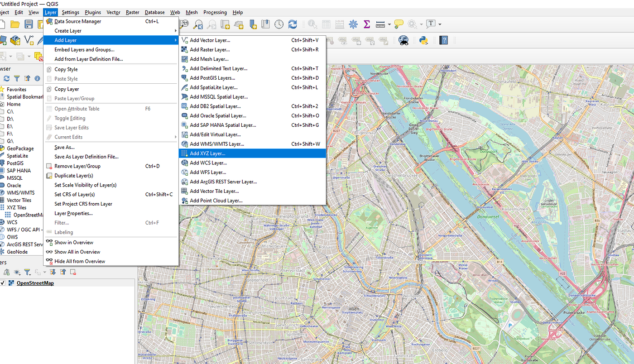634x364 pixels.
Task: Click the Sigma statistical summary icon
Action: pos(367,24)
